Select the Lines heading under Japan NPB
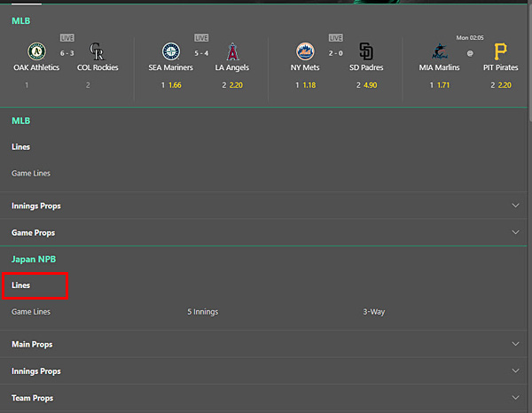532x413 pixels. [x=20, y=285]
